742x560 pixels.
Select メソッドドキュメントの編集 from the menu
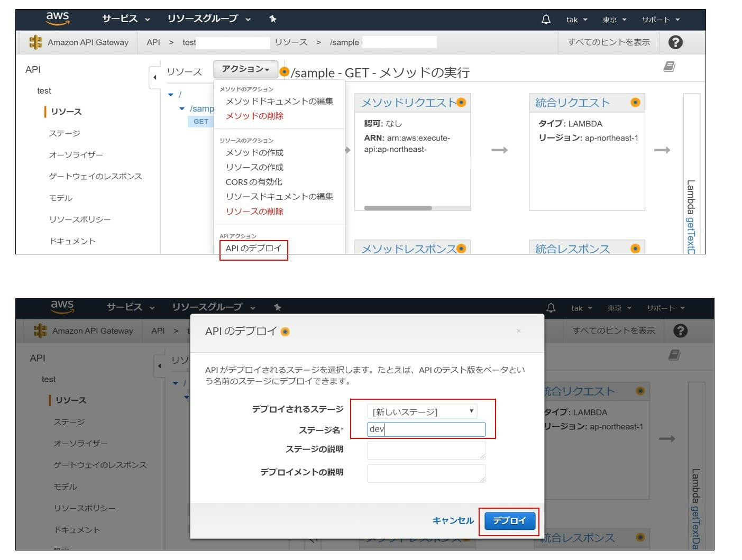279,101
